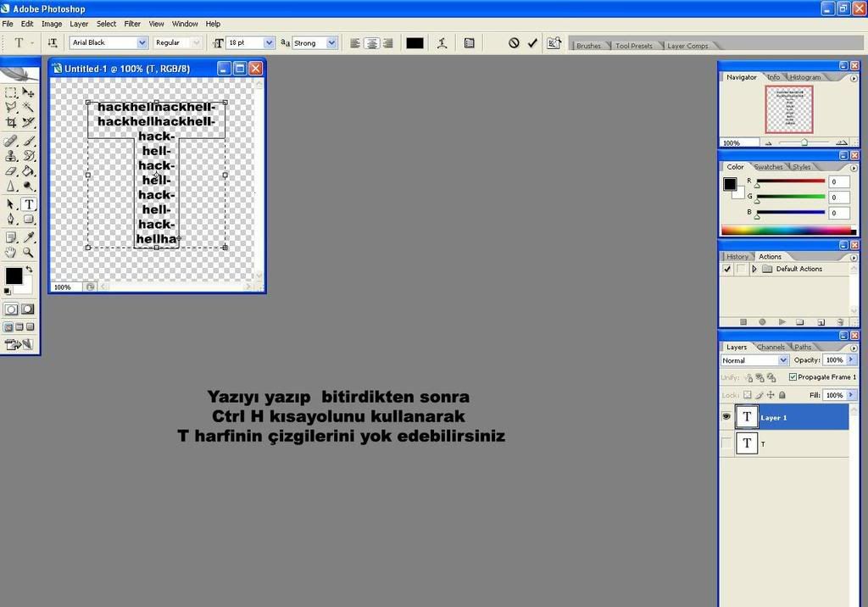Select the Notes tool
Image resolution: width=868 pixels, height=607 pixels.
click(11, 237)
